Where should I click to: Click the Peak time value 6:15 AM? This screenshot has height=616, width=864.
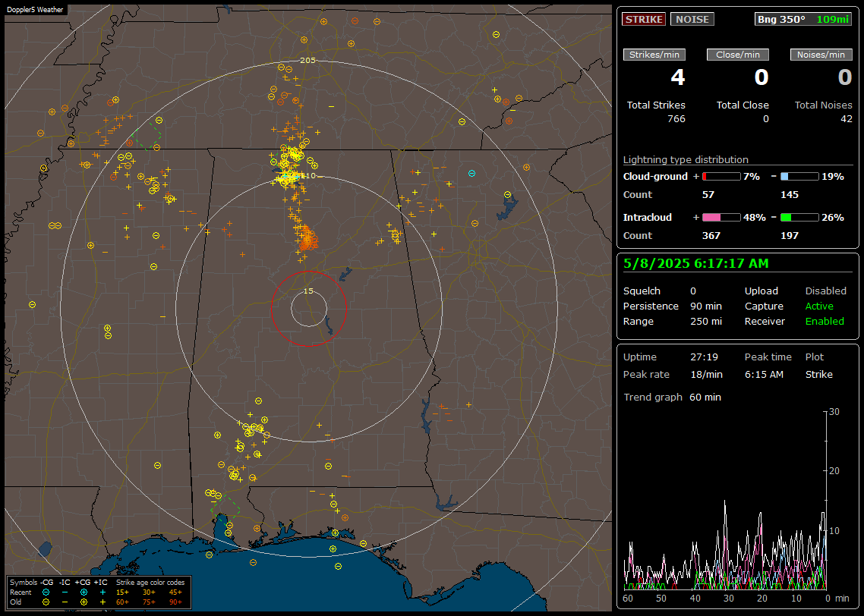764,374
